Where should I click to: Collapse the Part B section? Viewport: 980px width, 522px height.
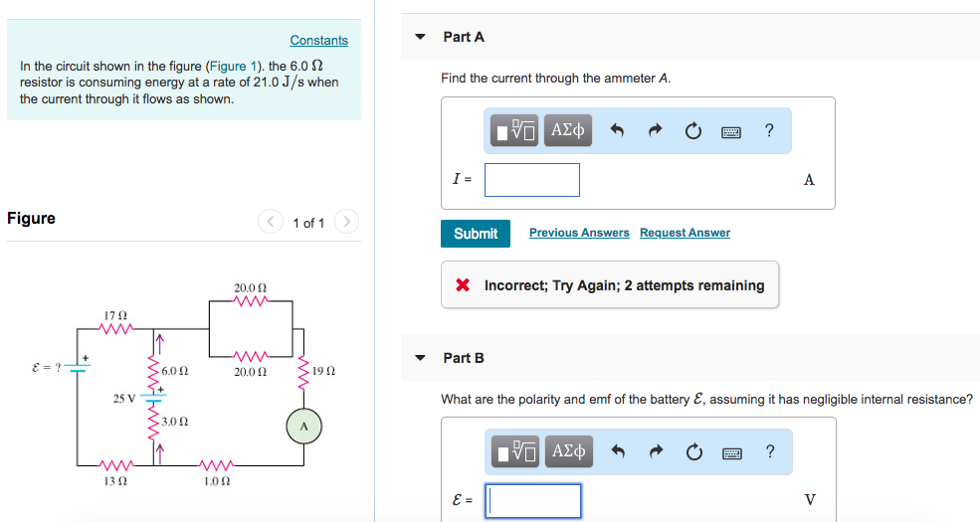pyautogui.click(x=420, y=358)
